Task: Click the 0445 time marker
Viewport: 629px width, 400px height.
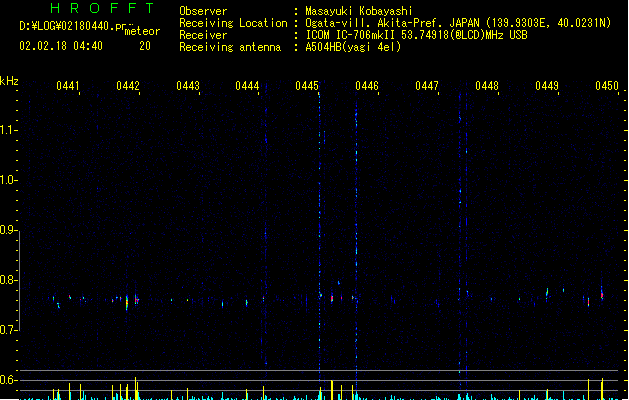Action: click(x=307, y=86)
